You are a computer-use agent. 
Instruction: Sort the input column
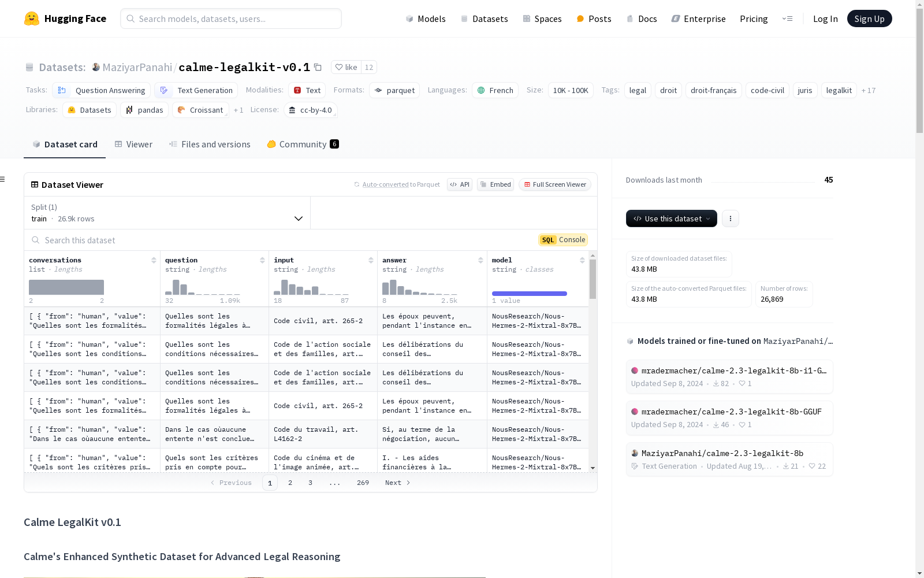[x=371, y=260]
